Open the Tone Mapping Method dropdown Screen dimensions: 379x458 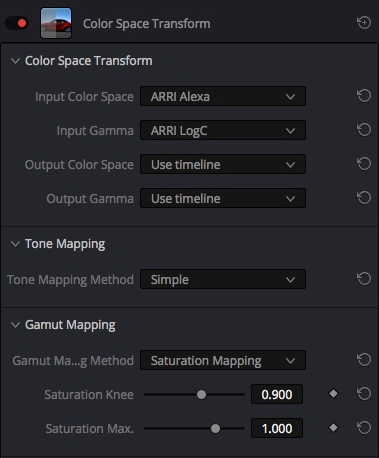[223, 279]
